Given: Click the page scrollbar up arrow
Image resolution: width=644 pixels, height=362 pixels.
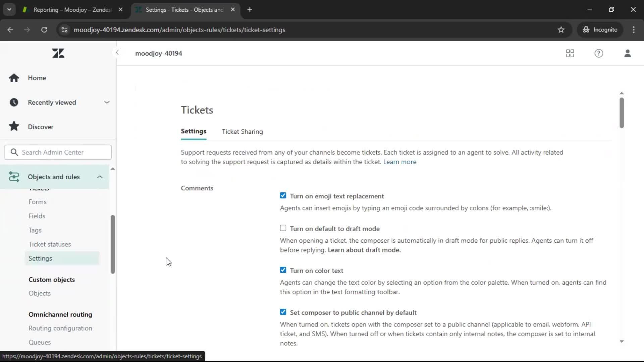Looking at the screenshot, I should [x=622, y=93].
